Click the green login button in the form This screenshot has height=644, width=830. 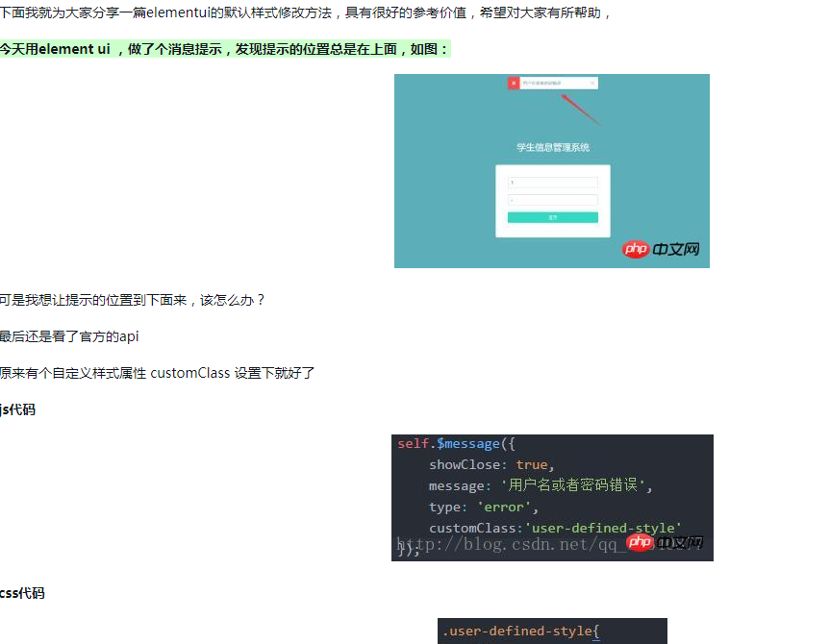click(553, 217)
